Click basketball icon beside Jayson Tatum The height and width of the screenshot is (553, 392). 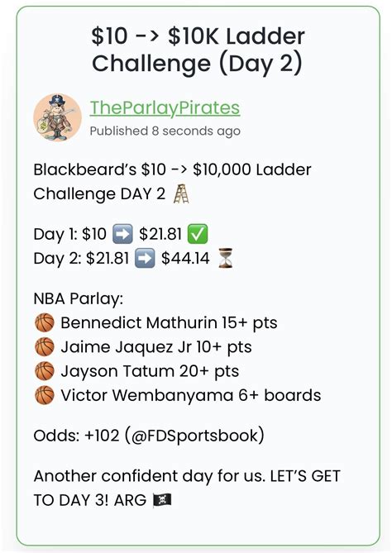(45, 371)
